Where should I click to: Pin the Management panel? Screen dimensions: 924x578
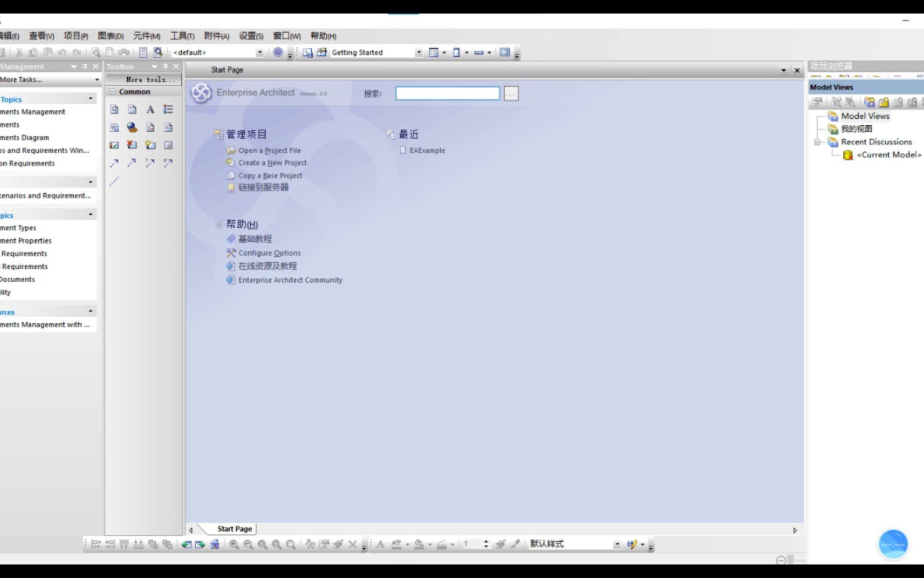(84, 66)
